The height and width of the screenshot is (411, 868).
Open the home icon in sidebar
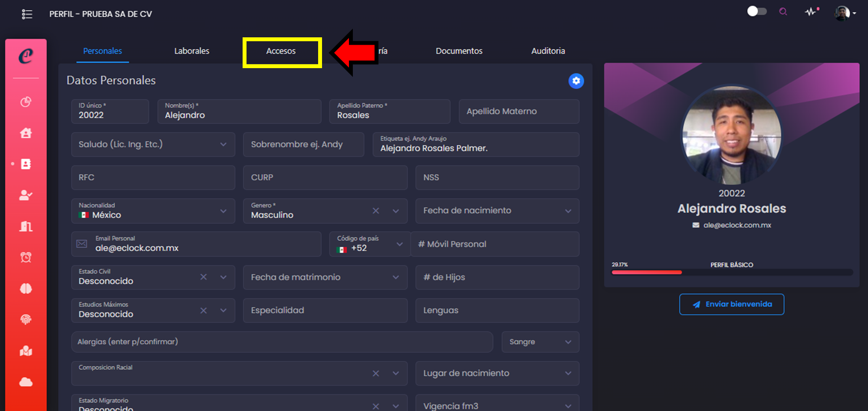click(26, 133)
